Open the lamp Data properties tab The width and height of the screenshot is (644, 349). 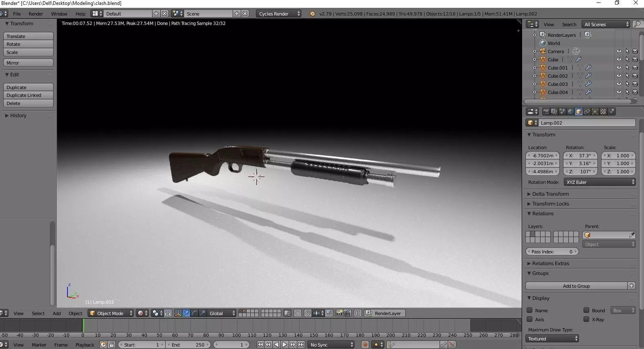coord(595,112)
